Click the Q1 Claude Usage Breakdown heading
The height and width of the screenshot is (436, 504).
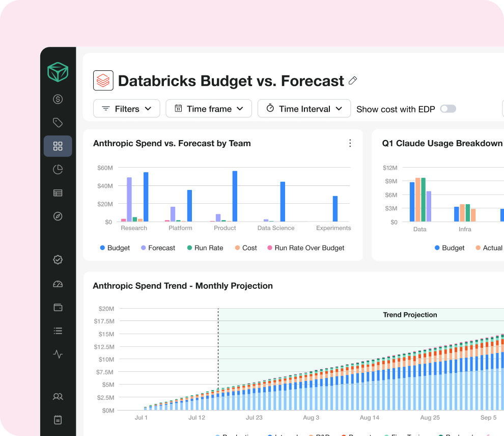(442, 144)
